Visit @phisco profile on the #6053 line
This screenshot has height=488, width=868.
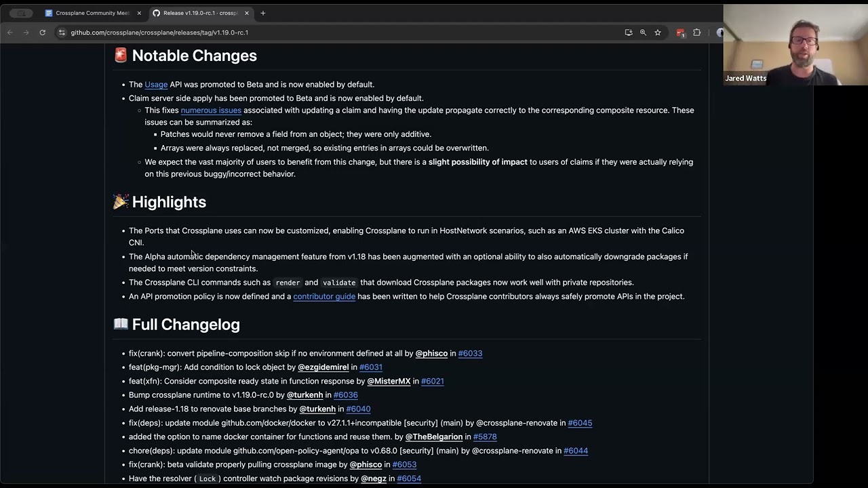pyautogui.click(x=366, y=465)
